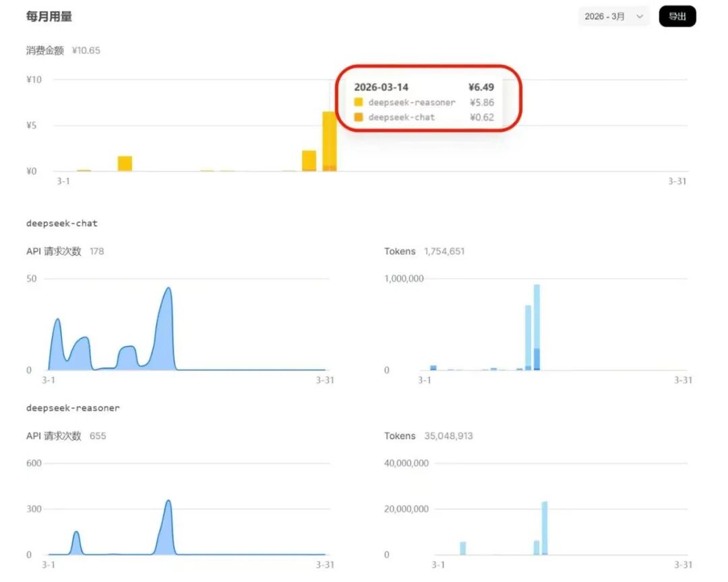Click the tooltip date 2026-03-14
Image resolution: width=728 pixels, height=582 pixels.
click(x=381, y=87)
